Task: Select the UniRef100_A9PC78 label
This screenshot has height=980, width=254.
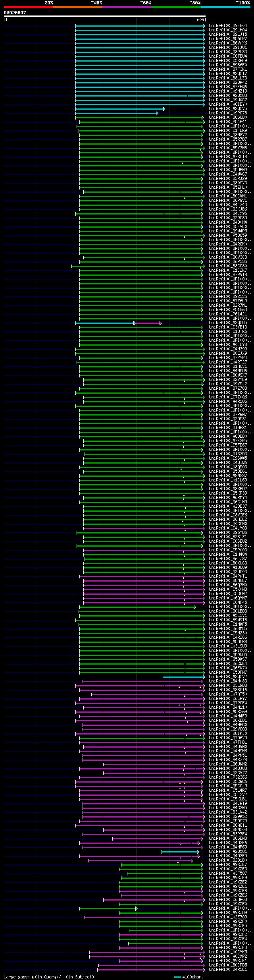Action: [228, 113]
